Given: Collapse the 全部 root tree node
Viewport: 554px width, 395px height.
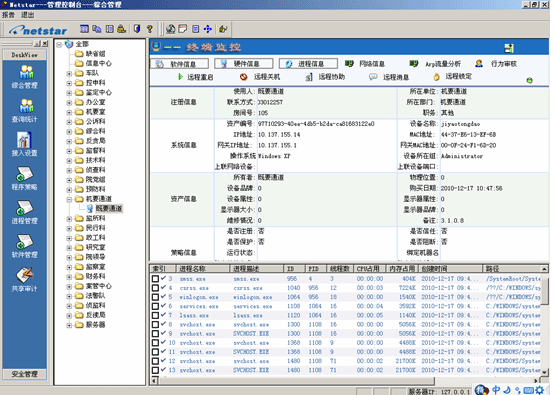Looking at the screenshot, I should pyautogui.click(x=59, y=45).
